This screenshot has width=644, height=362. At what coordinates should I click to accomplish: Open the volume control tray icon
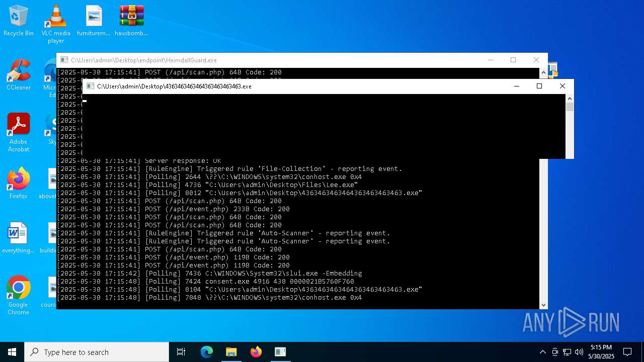click(579, 352)
